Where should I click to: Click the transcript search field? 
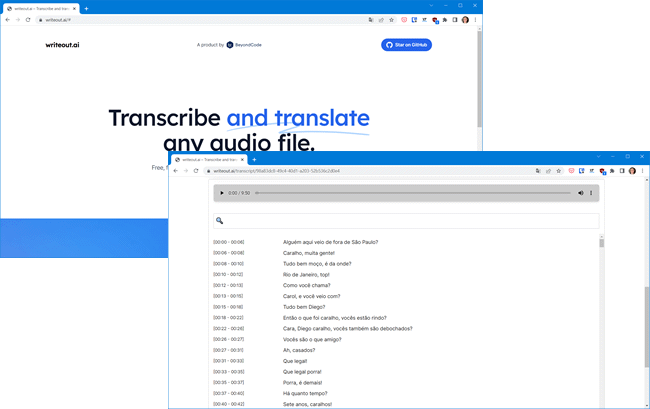(x=406, y=221)
